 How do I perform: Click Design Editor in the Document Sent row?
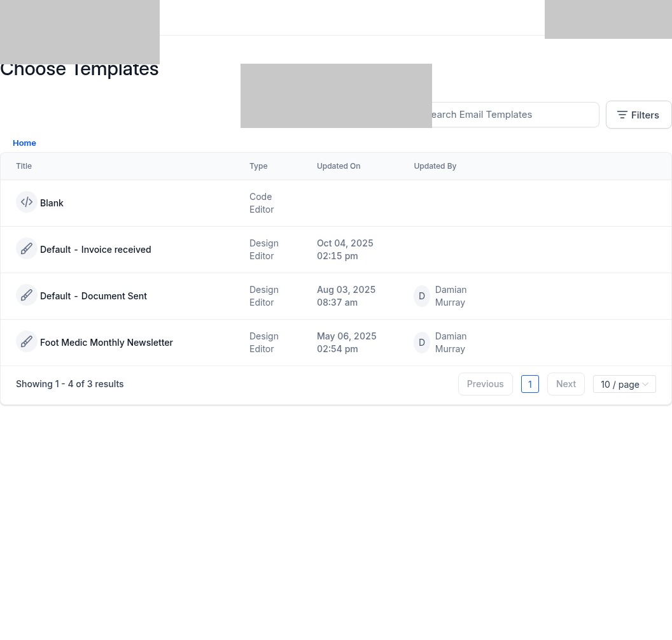[264, 296]
